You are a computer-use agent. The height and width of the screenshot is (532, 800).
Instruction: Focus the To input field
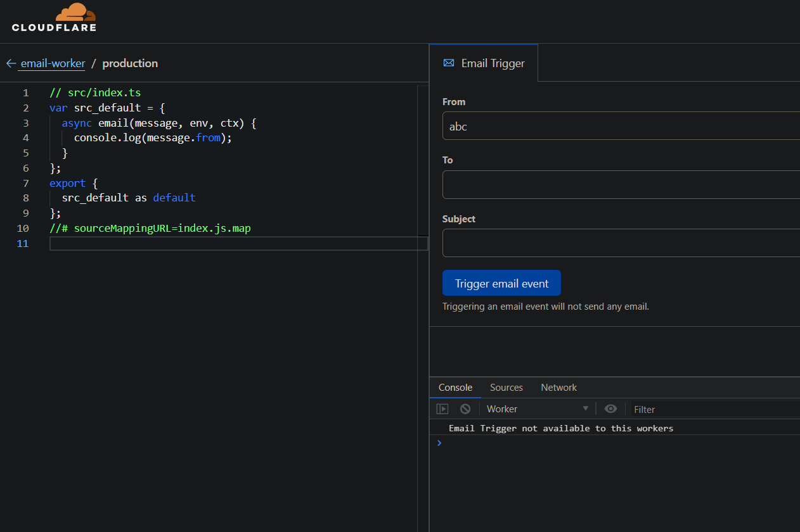coord(621,185)
